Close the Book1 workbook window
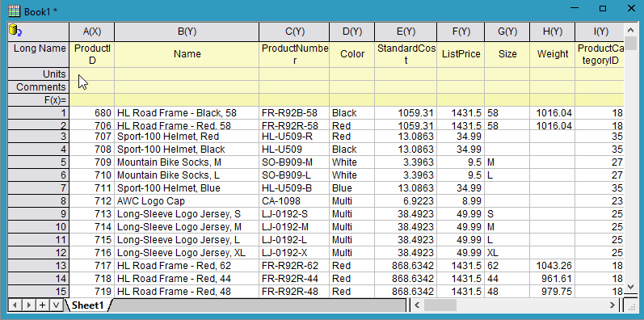Image resolution: width=644 pixels, height=320 pixels. tap(631, 8)
